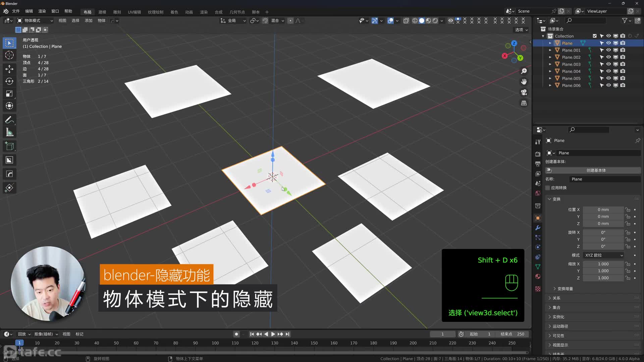
Task: Open the 编辑 menu
Action: [29, 11]
